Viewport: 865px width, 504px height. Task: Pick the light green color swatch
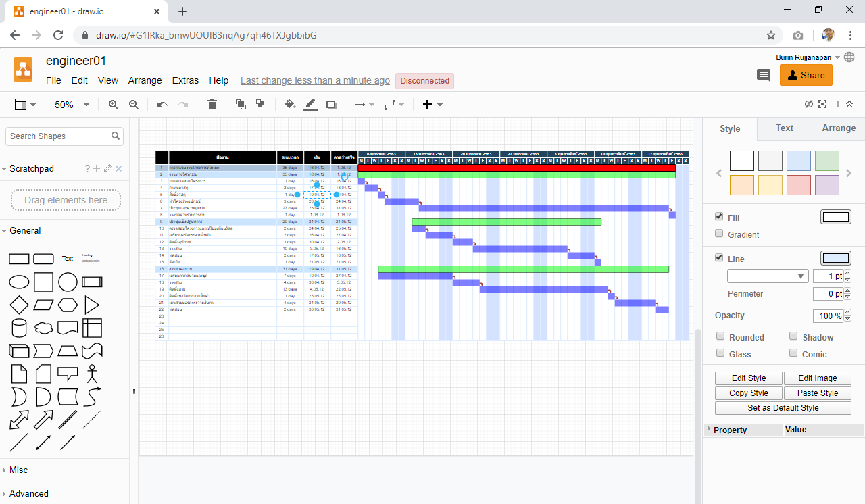(x=826, y=161)
